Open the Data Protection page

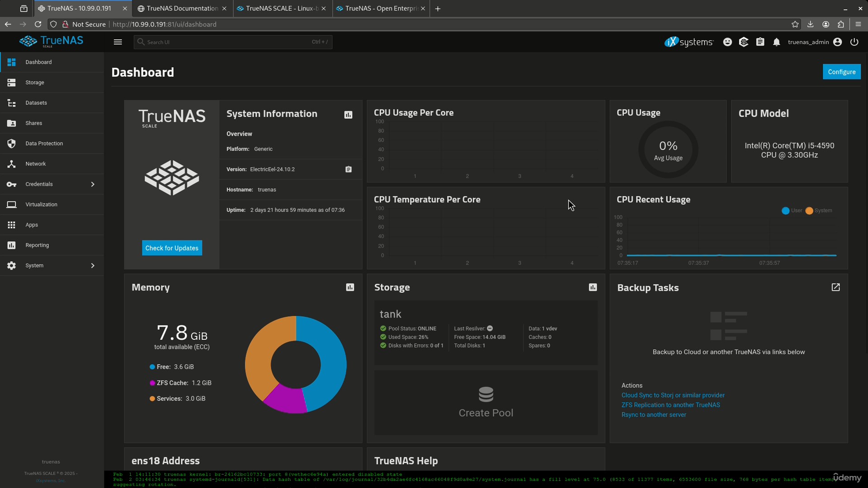point(52,143)
